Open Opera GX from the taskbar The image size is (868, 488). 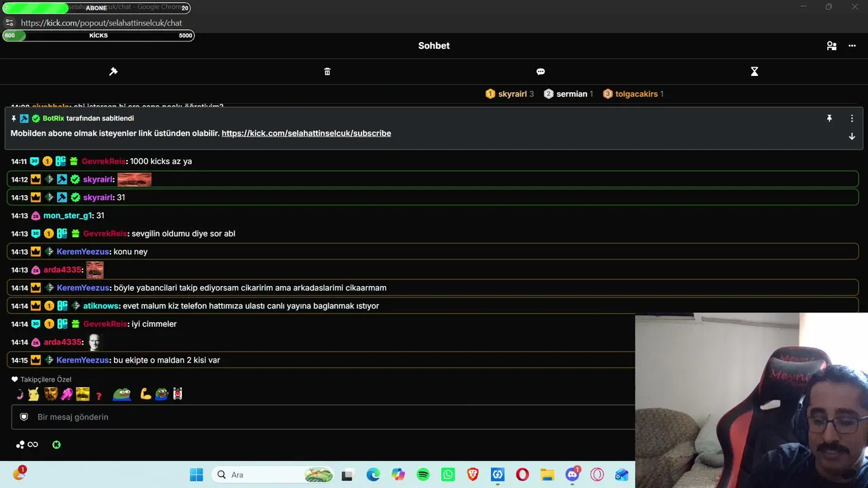597,474
